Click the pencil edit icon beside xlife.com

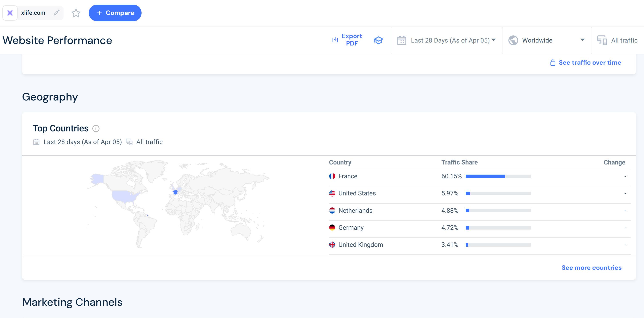57,12
